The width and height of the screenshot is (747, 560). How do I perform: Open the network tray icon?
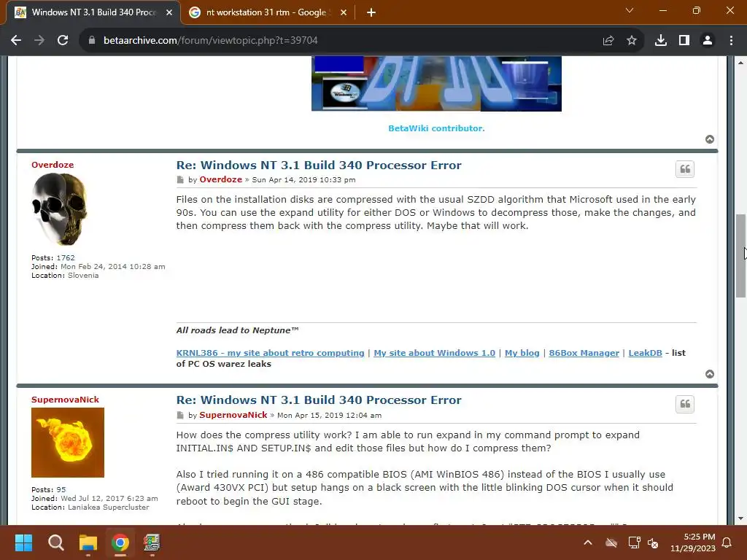click(634, 542)
